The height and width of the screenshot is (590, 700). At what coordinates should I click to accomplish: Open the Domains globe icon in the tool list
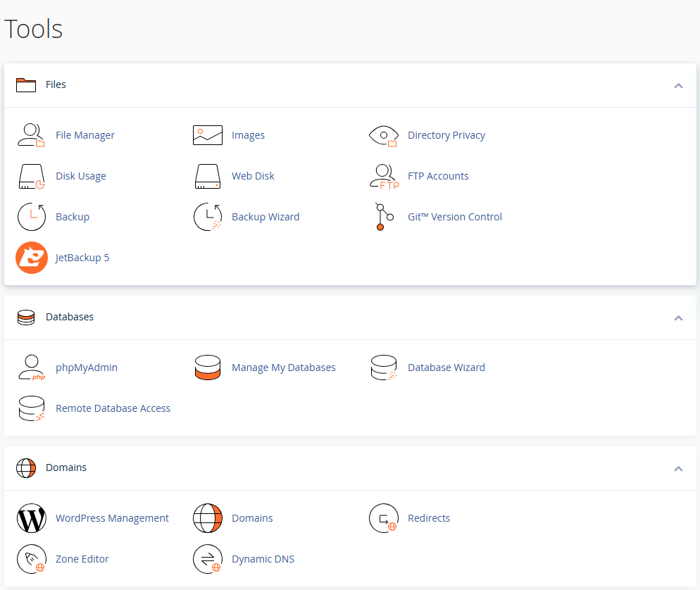208,519
